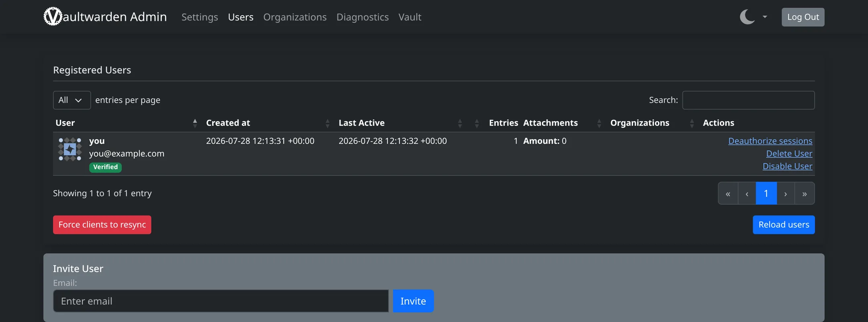Click the Created at value 2026-07-28 12:13:31
The height and width of the screenshot is (322, 868).
click(x=260, y=141)
